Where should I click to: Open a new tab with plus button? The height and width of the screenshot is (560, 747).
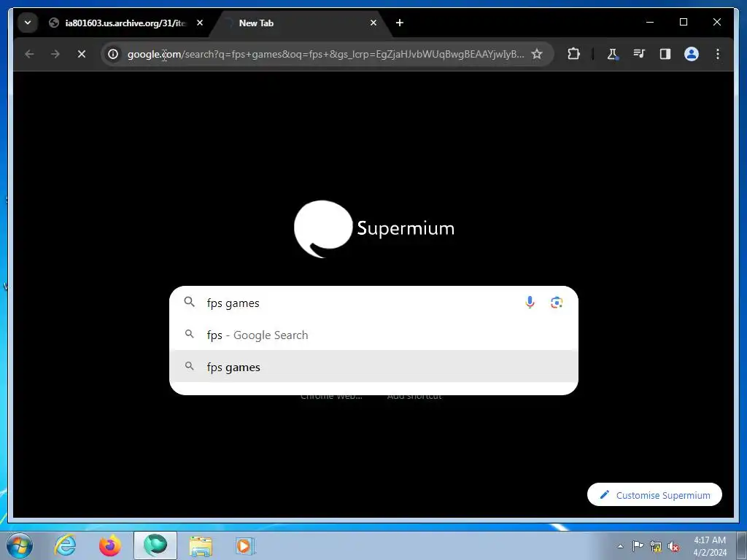(x=400, y=23)
